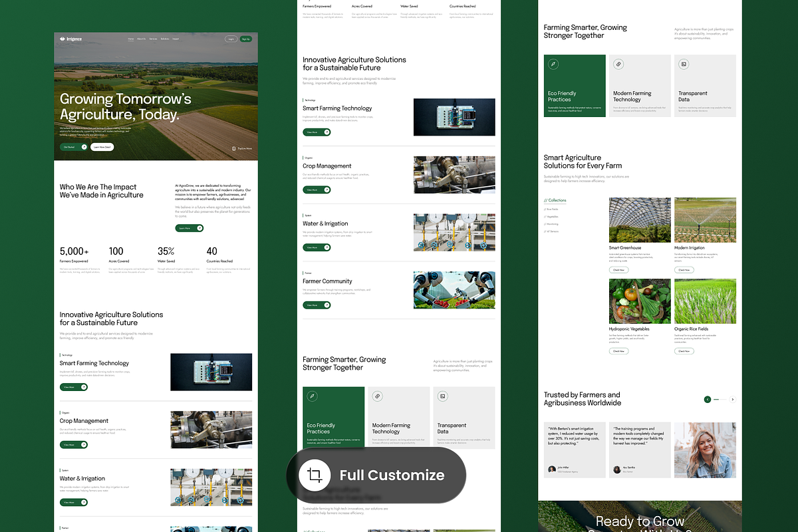Click circuit board image in left preview
This screenshot has height=532, width=798.
coord(211,372)
